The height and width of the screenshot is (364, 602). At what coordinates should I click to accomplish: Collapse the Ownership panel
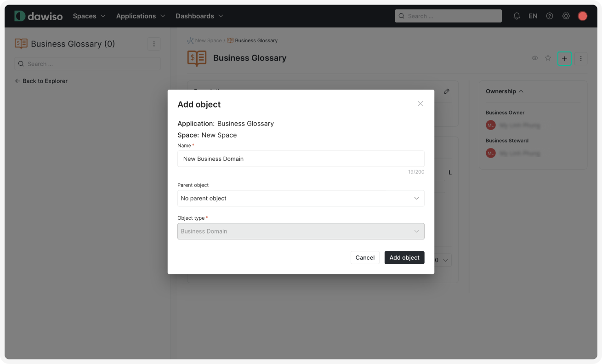[x=520, y=91]
